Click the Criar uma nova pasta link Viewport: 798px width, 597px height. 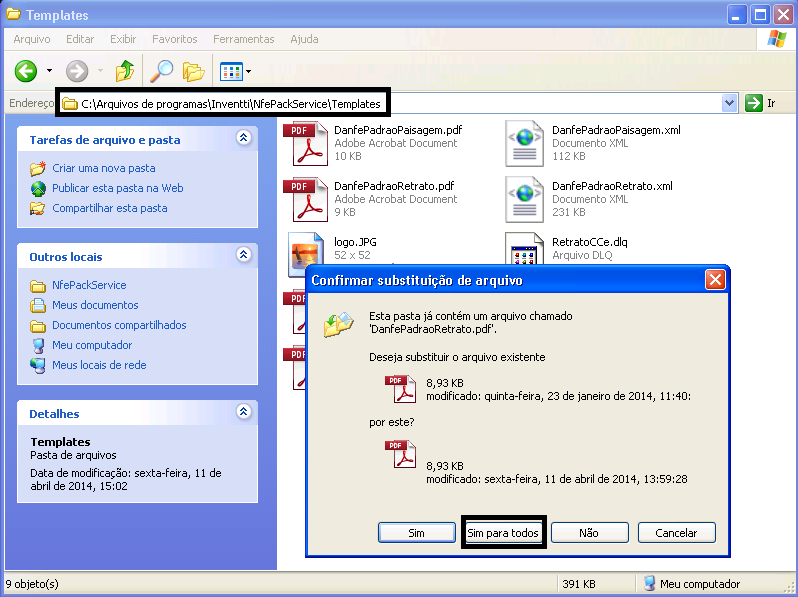[x=104, y=168]
